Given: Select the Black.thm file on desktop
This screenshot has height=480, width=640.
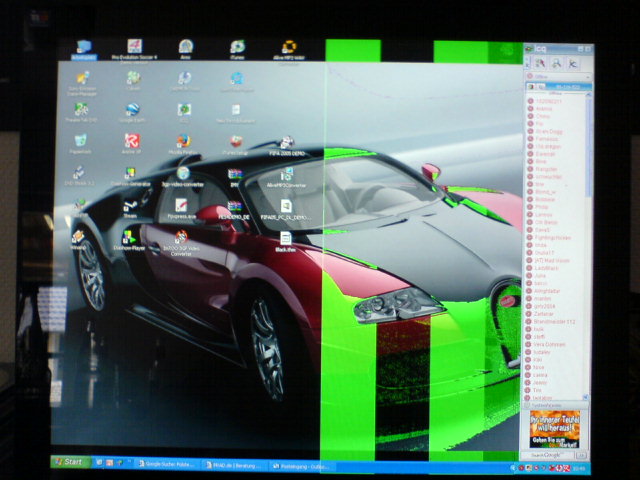Looking at the screenshot, I should click(285, 240).
